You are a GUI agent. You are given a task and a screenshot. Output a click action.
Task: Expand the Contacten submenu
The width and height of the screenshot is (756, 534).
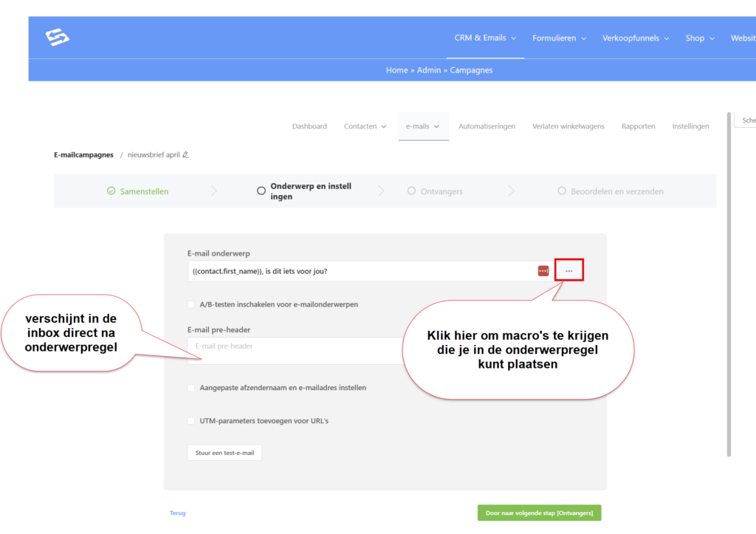(x=365, y=126)
